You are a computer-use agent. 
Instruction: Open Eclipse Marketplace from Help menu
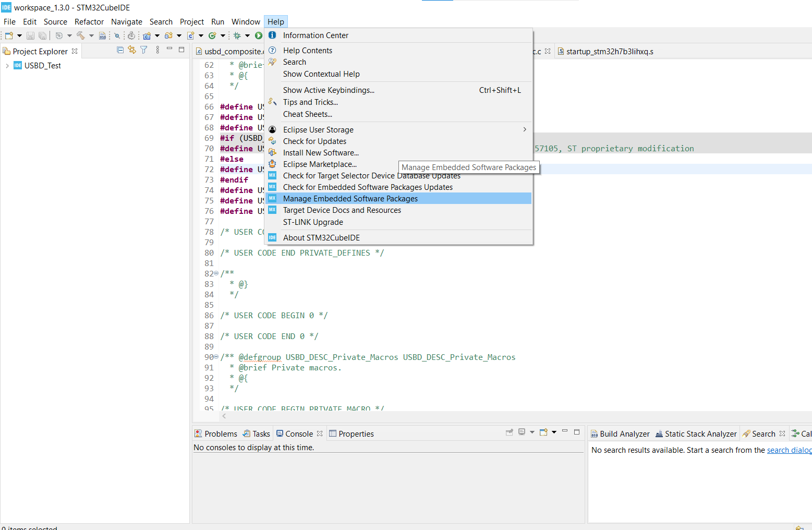coord(399,164)
